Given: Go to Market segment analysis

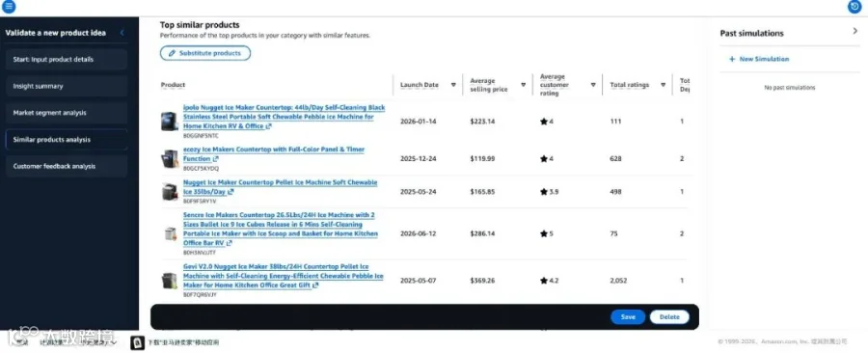Looking at the screenshot, I should [67, 113].
